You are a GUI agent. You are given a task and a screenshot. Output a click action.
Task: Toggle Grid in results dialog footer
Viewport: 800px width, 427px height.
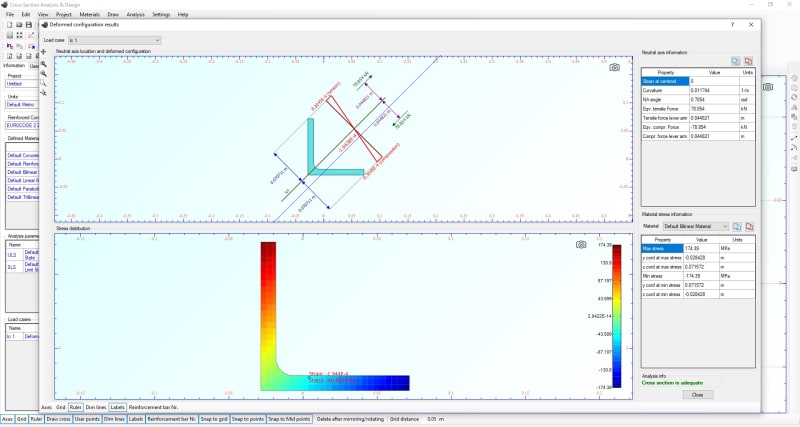[61, 408]
